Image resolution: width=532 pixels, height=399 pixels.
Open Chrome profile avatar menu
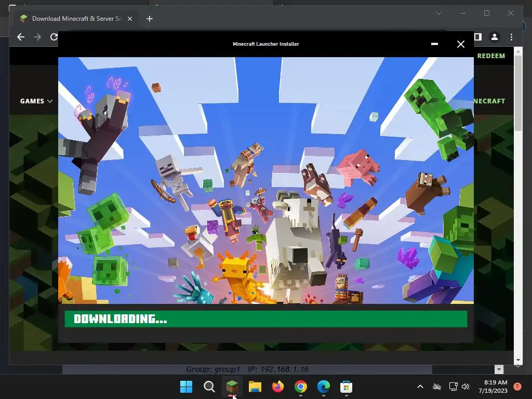(495, 37)
